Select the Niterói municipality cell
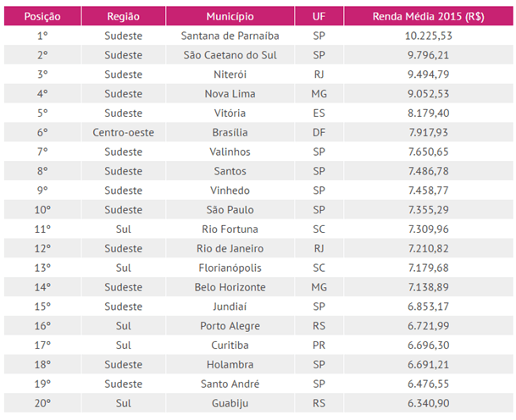Screen dimensions: 516x420 [230, 74]
